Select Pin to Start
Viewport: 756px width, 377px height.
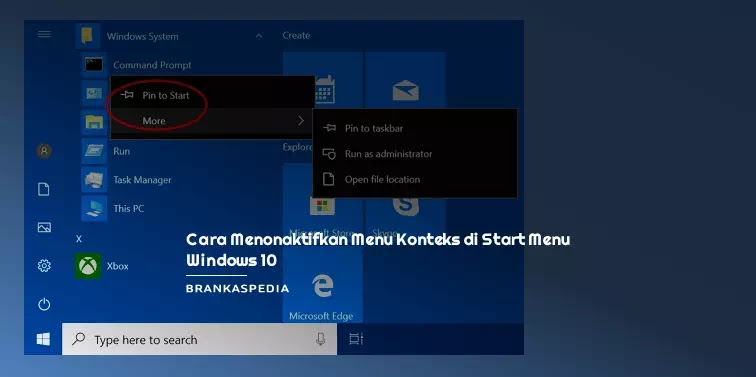[213, 95]
